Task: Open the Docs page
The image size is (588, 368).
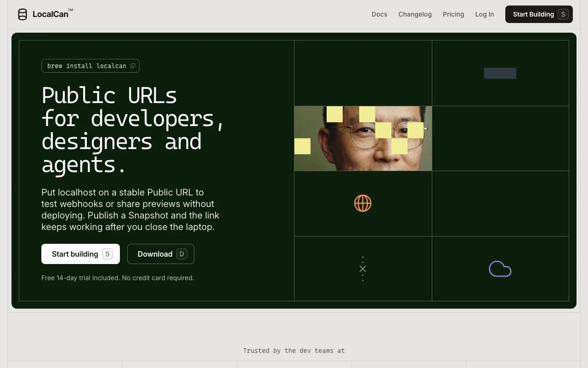Action: [x=379, y=14]
